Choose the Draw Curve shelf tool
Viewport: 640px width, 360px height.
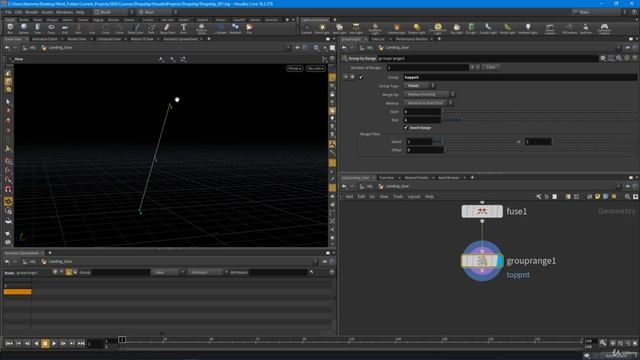coord(136,28)
